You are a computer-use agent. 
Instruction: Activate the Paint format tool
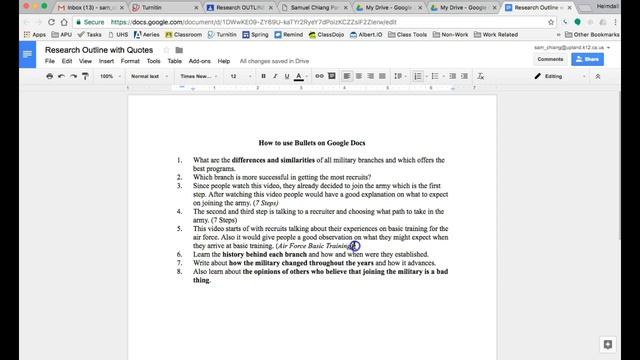[85, 76]
